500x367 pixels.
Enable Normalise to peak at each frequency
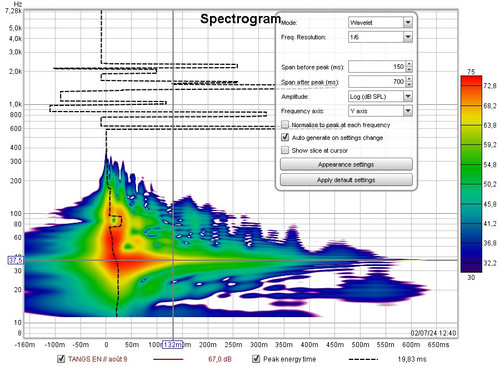[x=285, y=125]
